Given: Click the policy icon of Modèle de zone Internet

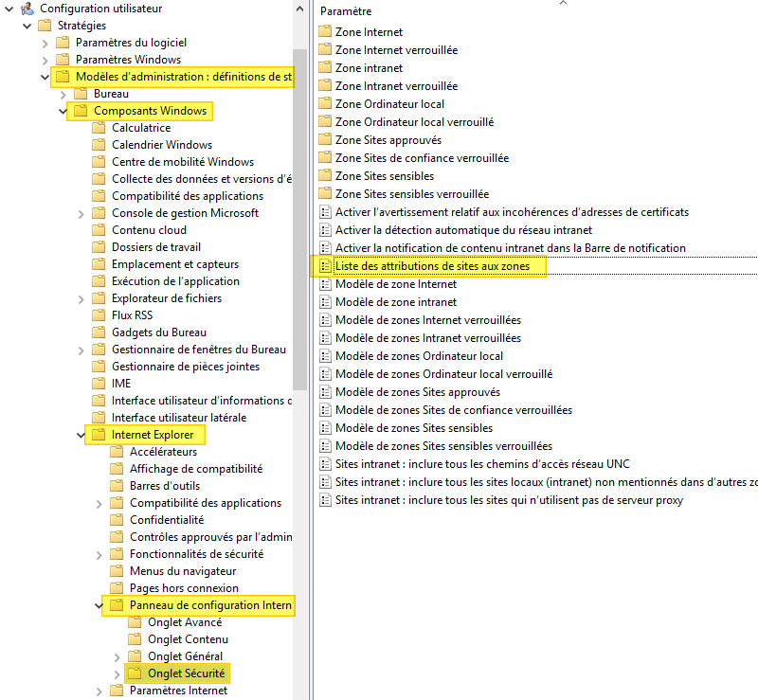Looking at the screenshot, I should point(325,284).
